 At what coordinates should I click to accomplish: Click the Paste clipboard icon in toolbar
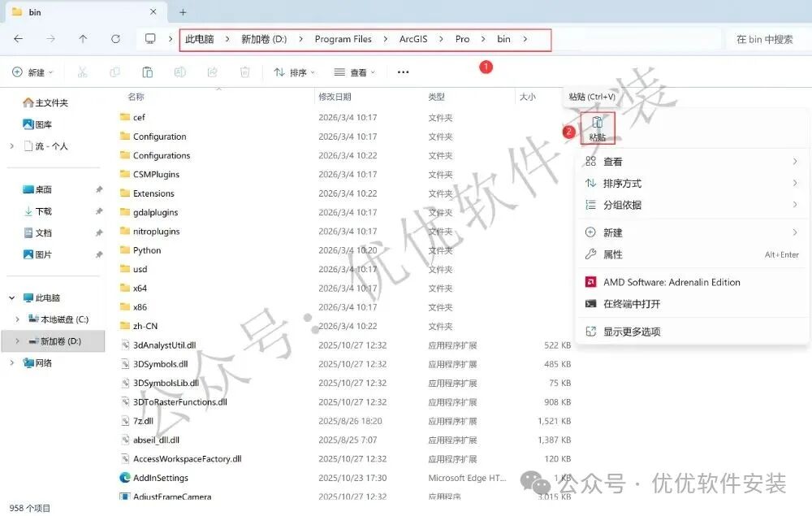148,72
